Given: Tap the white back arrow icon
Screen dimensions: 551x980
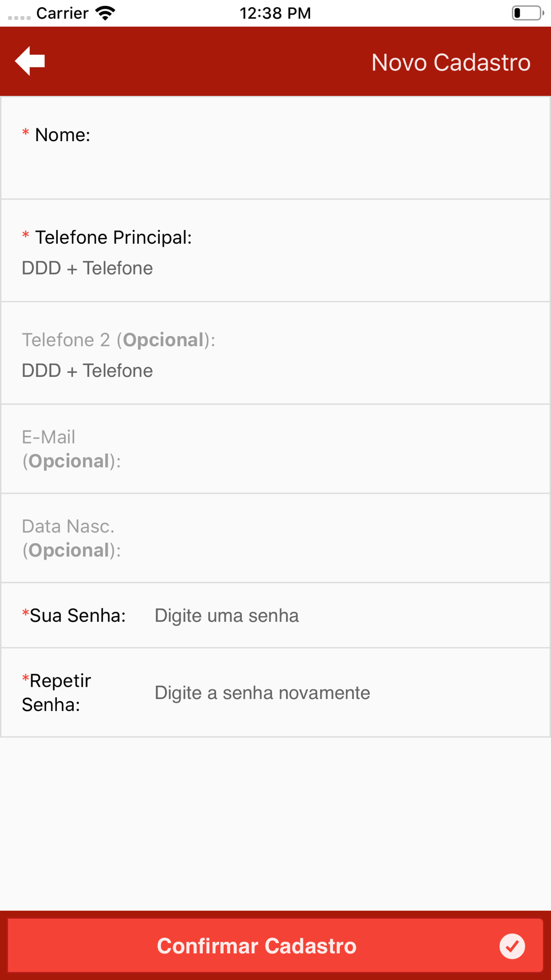Looking at the screenshot, I should click(x=30, y=61).
